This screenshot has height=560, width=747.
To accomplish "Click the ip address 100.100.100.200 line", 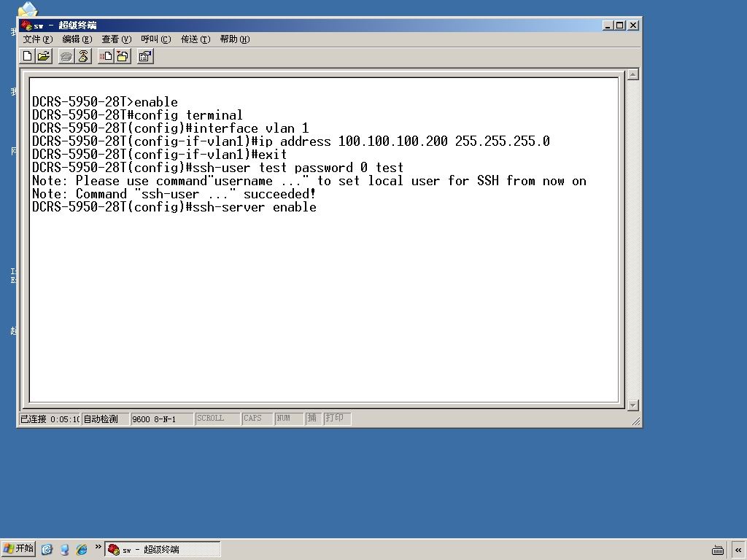I will point(291,141).
